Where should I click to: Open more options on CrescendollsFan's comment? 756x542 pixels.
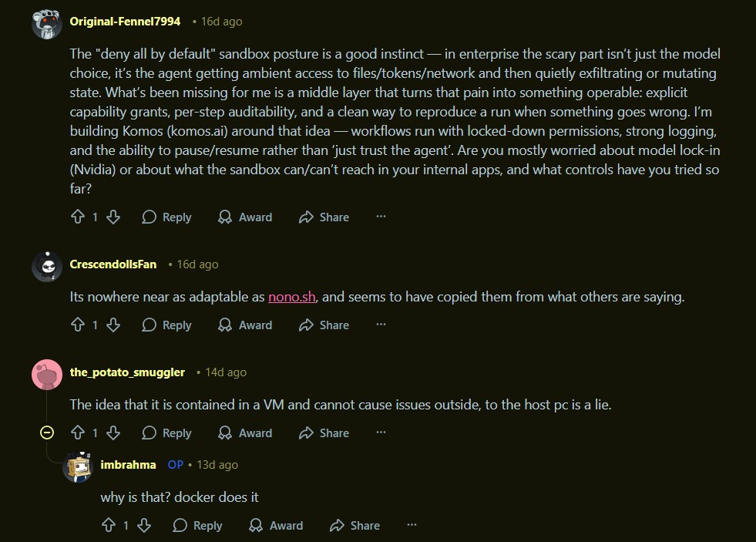381,325
